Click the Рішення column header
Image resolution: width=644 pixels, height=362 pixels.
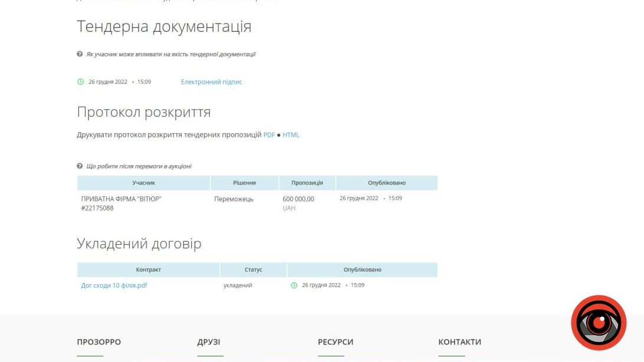(x=244, y=182)
